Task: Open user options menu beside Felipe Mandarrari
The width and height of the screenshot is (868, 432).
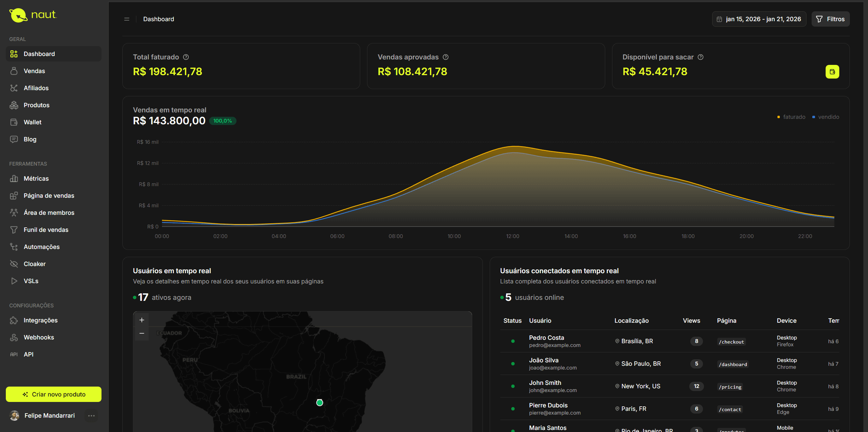Action: (91, 416)
